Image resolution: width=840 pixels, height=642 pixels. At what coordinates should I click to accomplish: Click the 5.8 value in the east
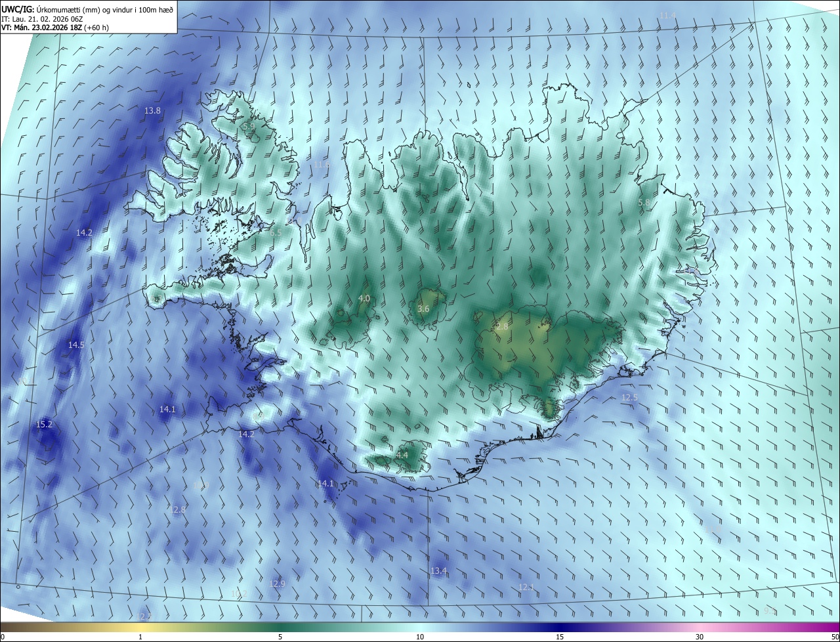tap(644, 203)
